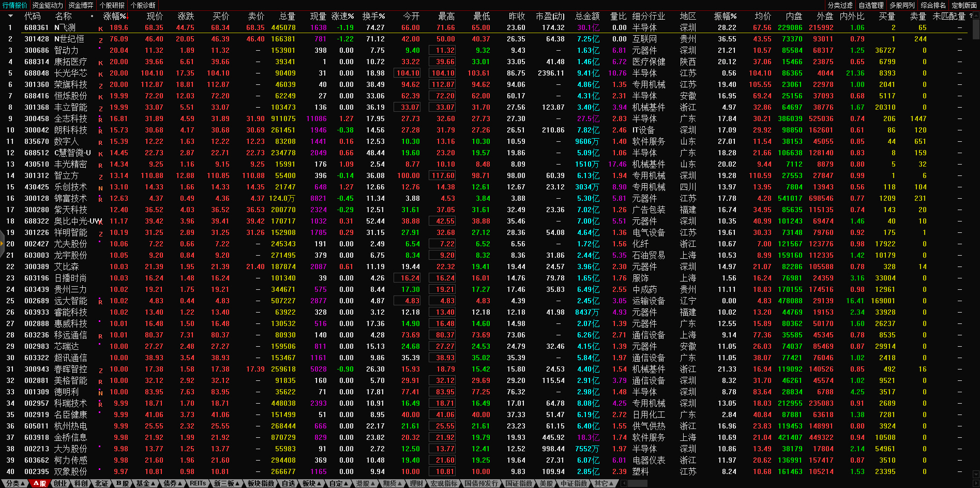This screenshot has width=980, height=488.
Task: Open the header dropdown triangle beside 代码
Action: [10, 16]
